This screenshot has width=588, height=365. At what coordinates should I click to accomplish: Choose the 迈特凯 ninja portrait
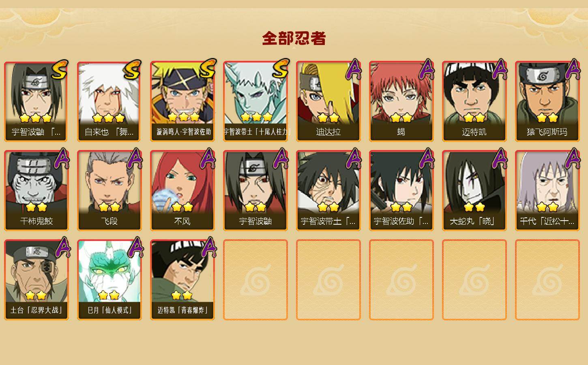point(474,101)
